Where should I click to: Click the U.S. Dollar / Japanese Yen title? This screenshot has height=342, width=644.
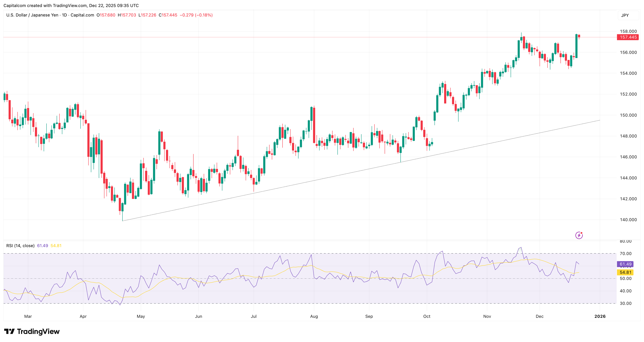tap(32, 15)
